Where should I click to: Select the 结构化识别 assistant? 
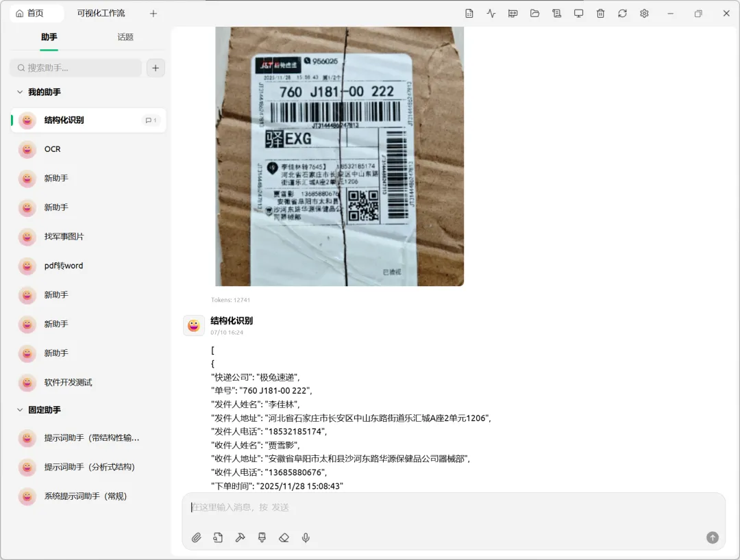(x=88, y=120)
